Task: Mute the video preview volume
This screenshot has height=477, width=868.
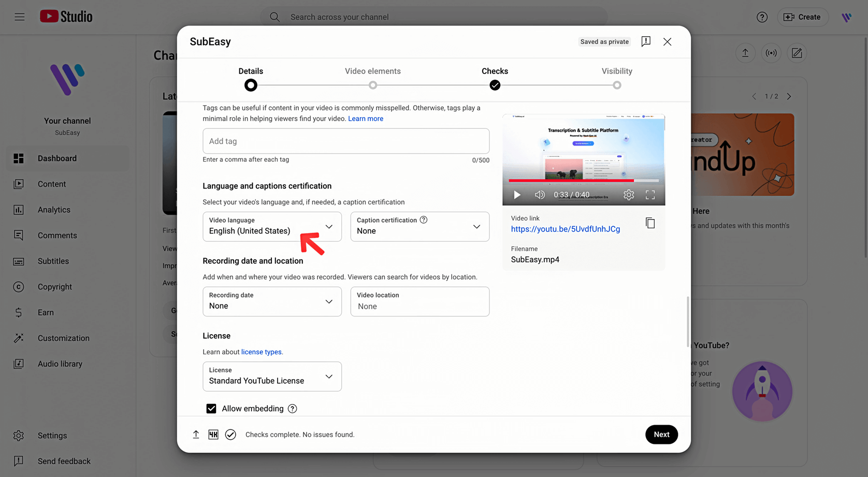Action: click(x=540, y=195)
